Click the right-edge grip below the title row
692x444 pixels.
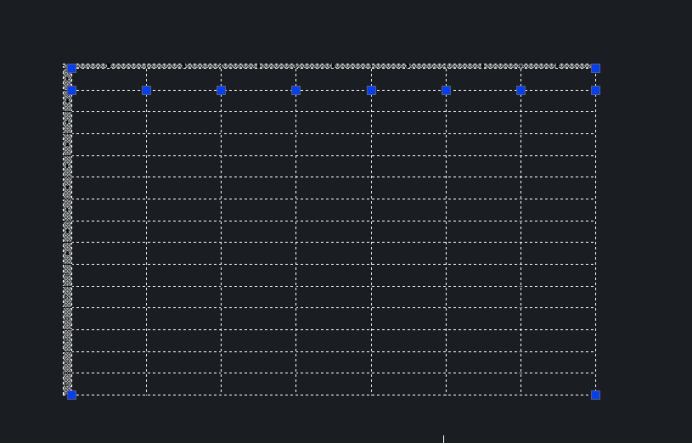pyautogui.click(x=596, y=90)
